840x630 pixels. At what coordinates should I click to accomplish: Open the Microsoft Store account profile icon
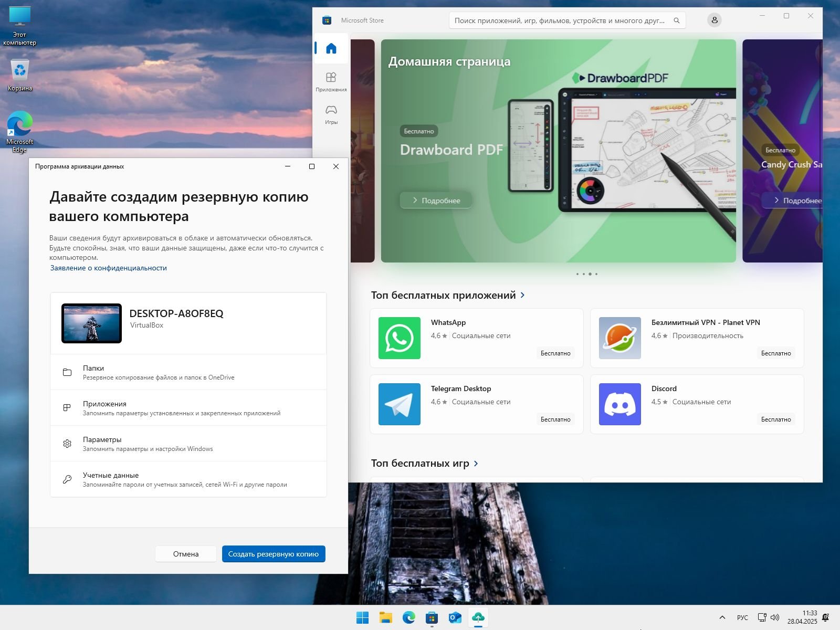714,20
